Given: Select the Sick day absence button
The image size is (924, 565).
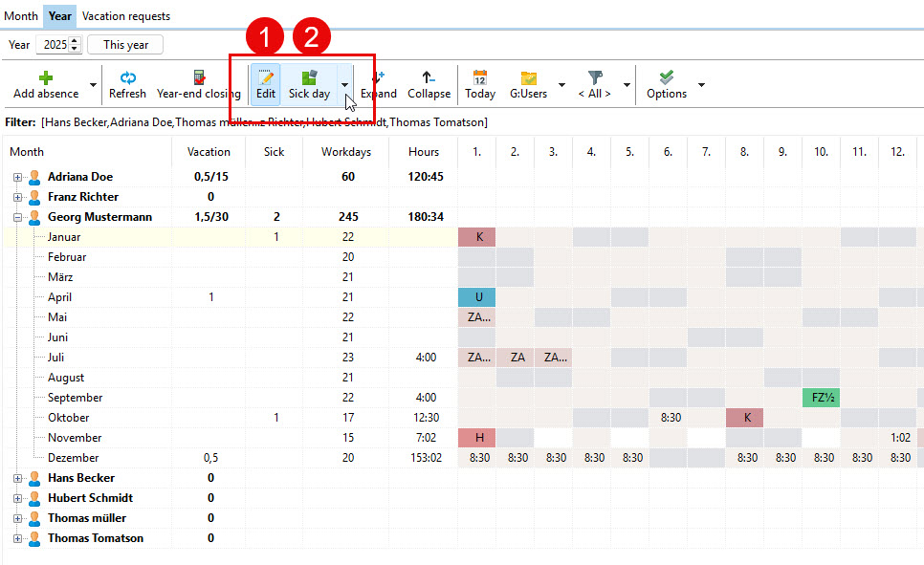Looking at the screenshot, I should tap(309, 84).
